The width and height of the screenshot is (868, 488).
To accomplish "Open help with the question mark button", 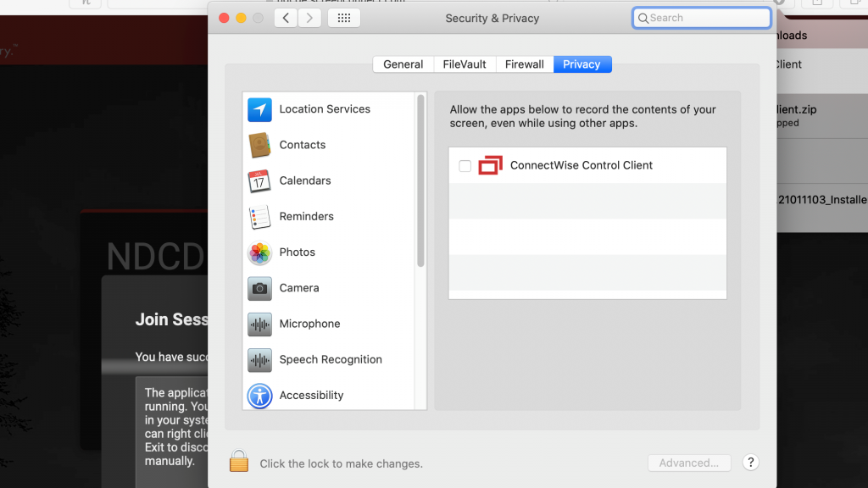I will pos(750,463).
